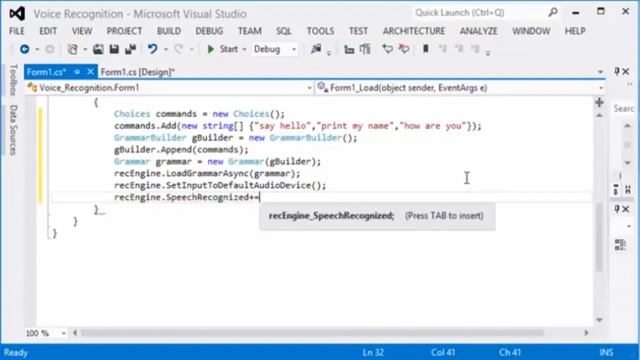Open the TOOLS menu
This screenshot has width=640, height=360.
click(x=320, y=31)
